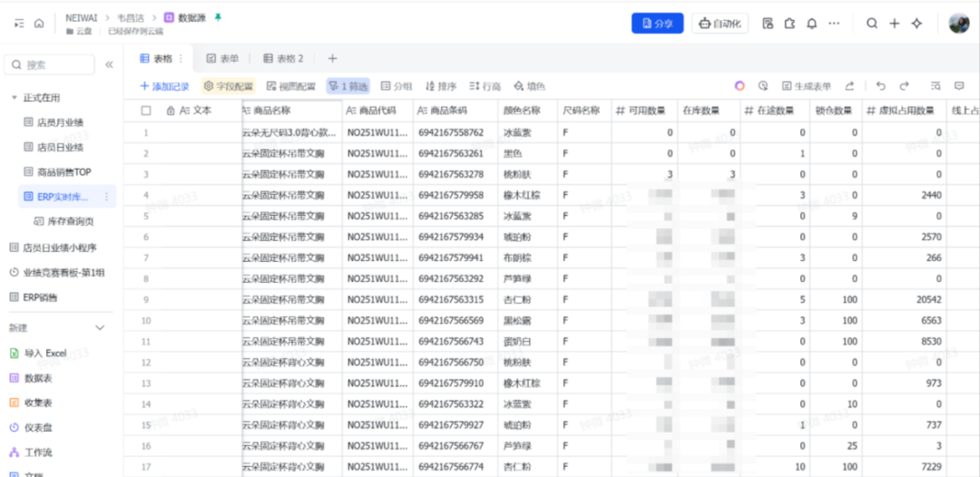Tick the select-all checkbox in header row

[x=146, y=111]
